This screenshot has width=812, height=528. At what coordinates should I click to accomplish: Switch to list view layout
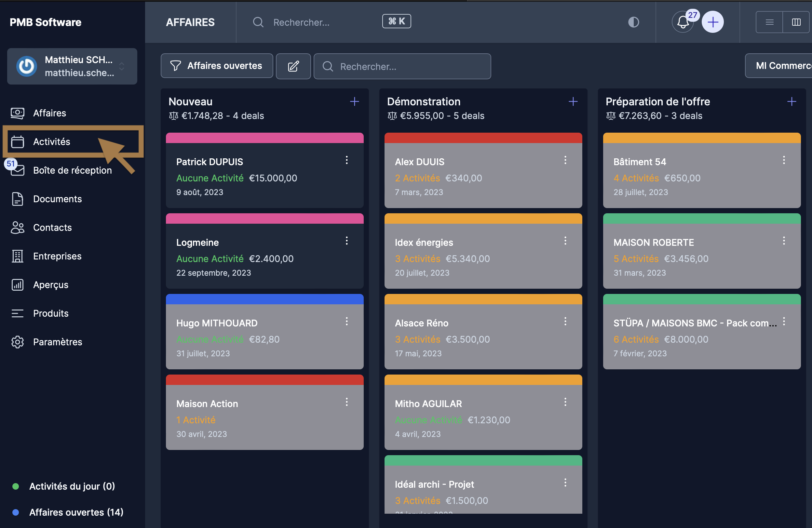769,22
